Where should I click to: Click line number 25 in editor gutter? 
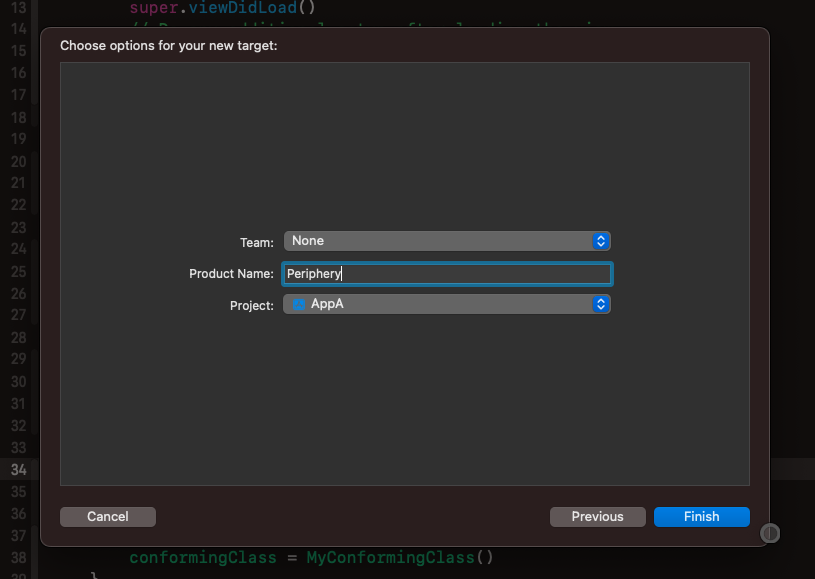tap(19, 272)
